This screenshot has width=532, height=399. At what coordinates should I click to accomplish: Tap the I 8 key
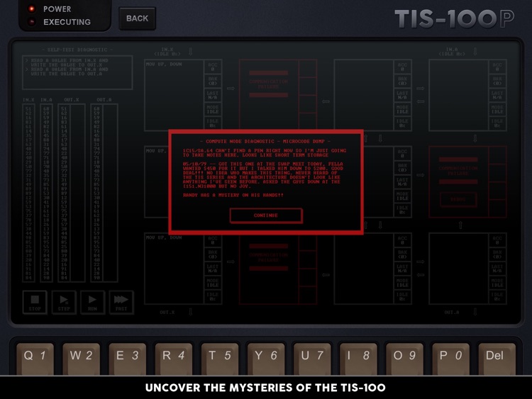click(358, 359)
